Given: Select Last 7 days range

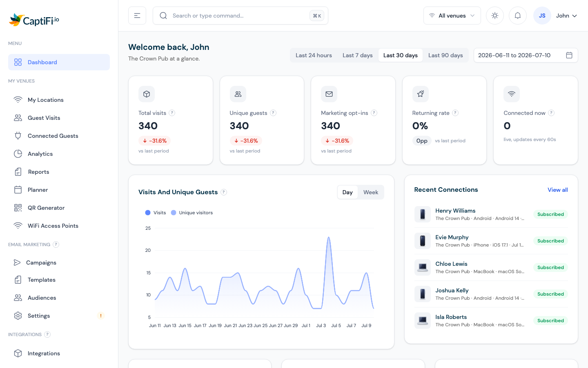Looking at the screenshot, I should (x=358, y=55).
